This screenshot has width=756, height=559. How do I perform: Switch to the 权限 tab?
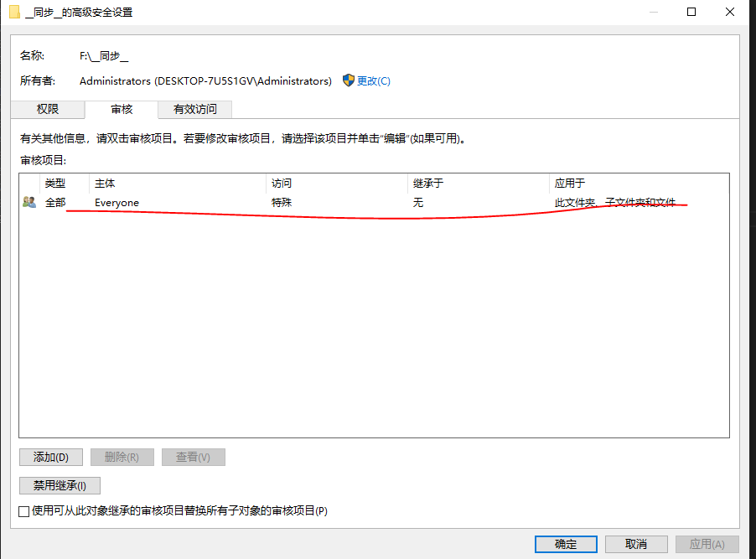pyautogui.click(x=47, y=109)
